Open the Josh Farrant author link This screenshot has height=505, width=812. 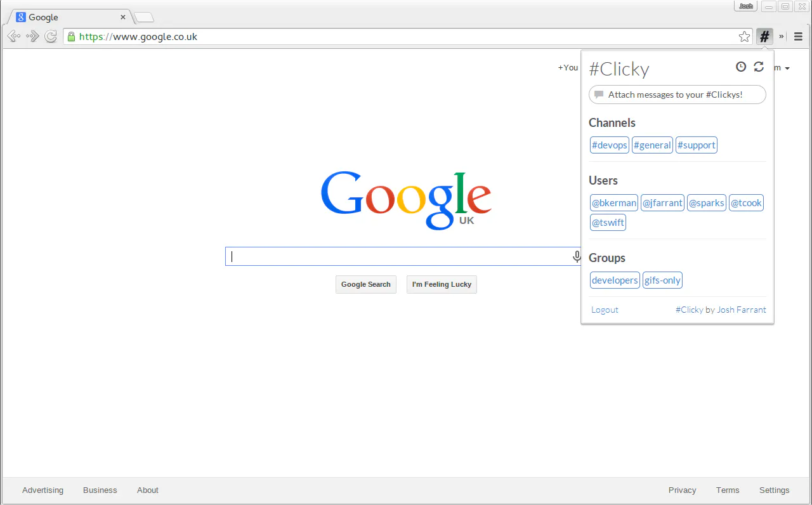coord(742,310)
